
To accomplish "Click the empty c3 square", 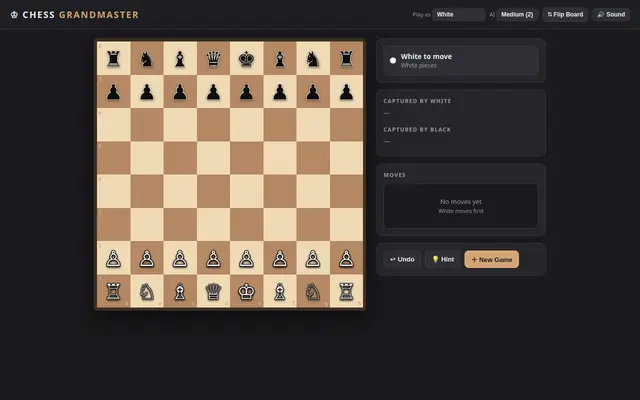I will pyautogui.click(x=180, y=225).
